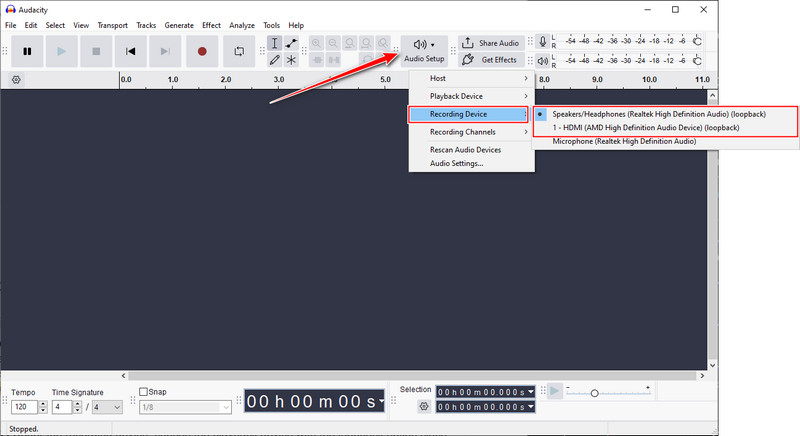Click the horizontal scrollbar right arrow
This screenshot has height=436, width=800.
coord(703,376)
